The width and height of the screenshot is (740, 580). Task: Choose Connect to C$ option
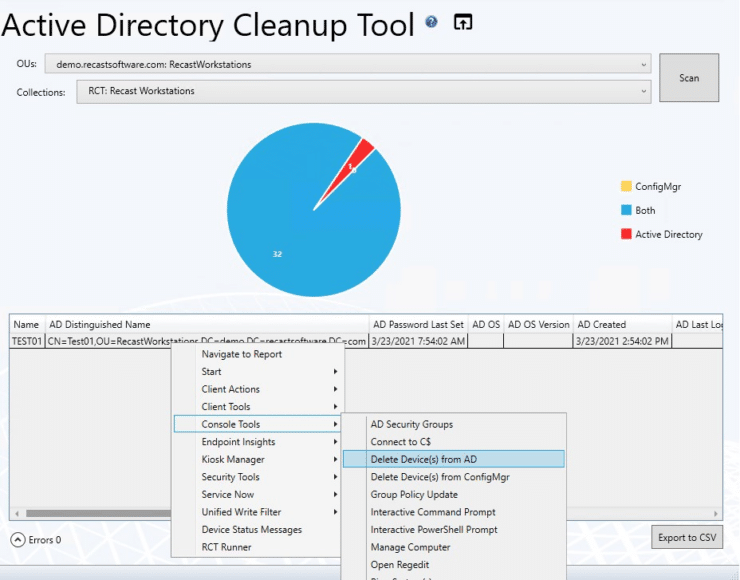(x=454, y=442)
